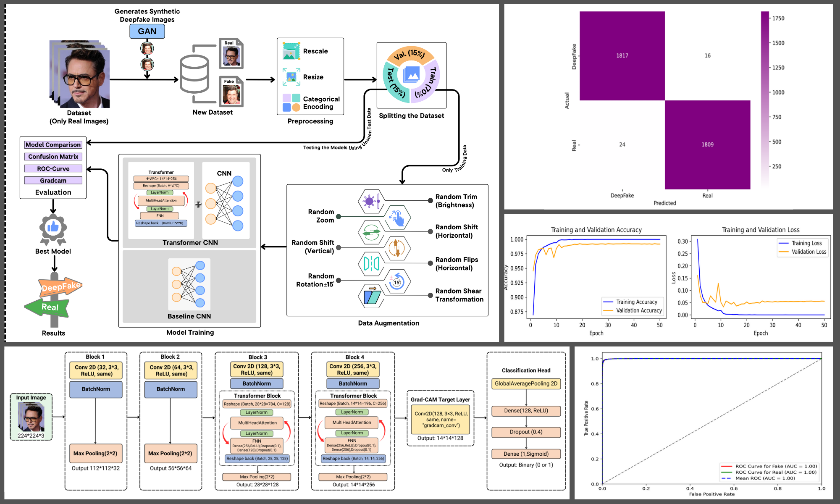840x504 pixels.
Task: Click the GlobalAveragePooling 2D box
Action: click(x=526, y=383)
